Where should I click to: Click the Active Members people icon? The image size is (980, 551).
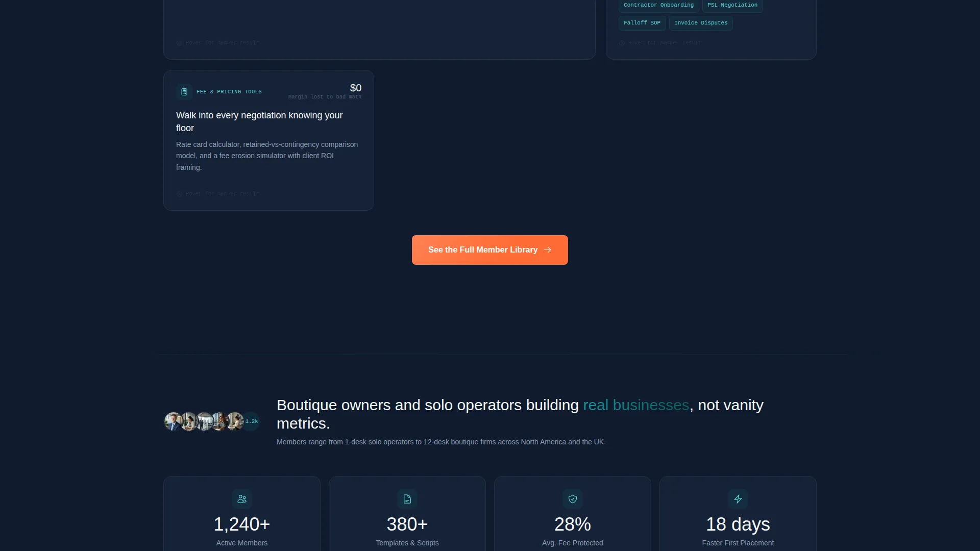242,499
